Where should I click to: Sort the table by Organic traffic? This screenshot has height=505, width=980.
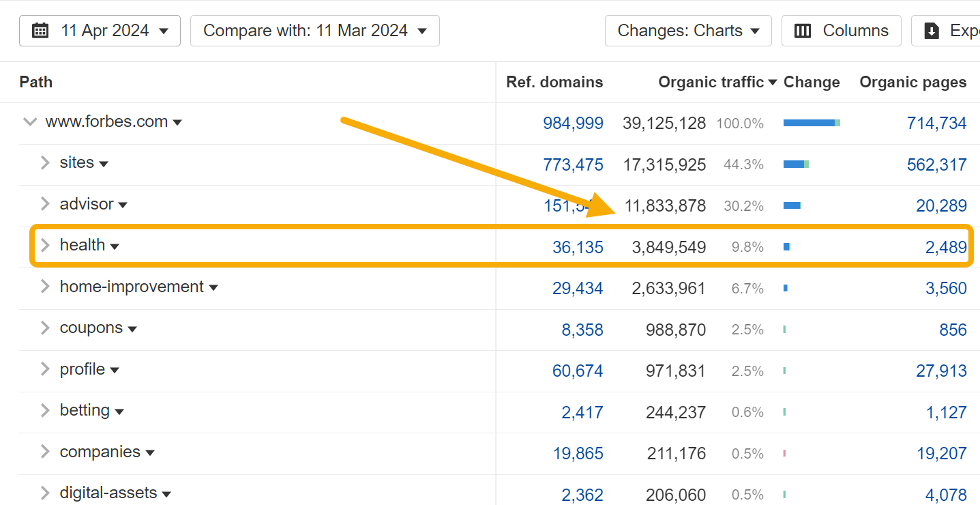click(711, 82)
